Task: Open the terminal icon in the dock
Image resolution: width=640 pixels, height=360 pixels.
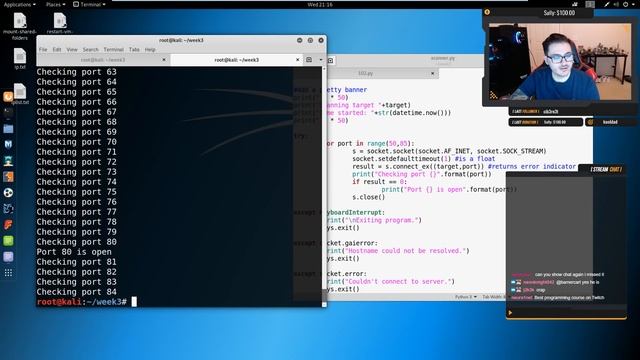Action: [8, 112]
